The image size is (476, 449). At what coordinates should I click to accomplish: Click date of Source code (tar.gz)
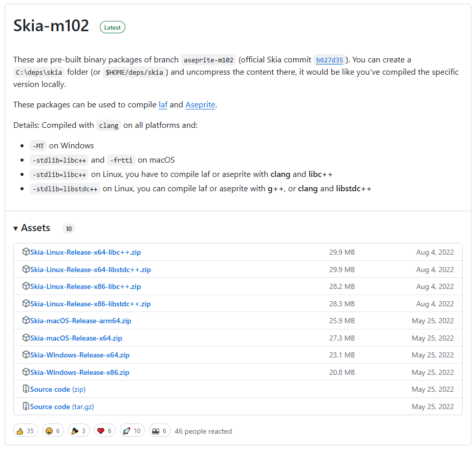(432, 407)
